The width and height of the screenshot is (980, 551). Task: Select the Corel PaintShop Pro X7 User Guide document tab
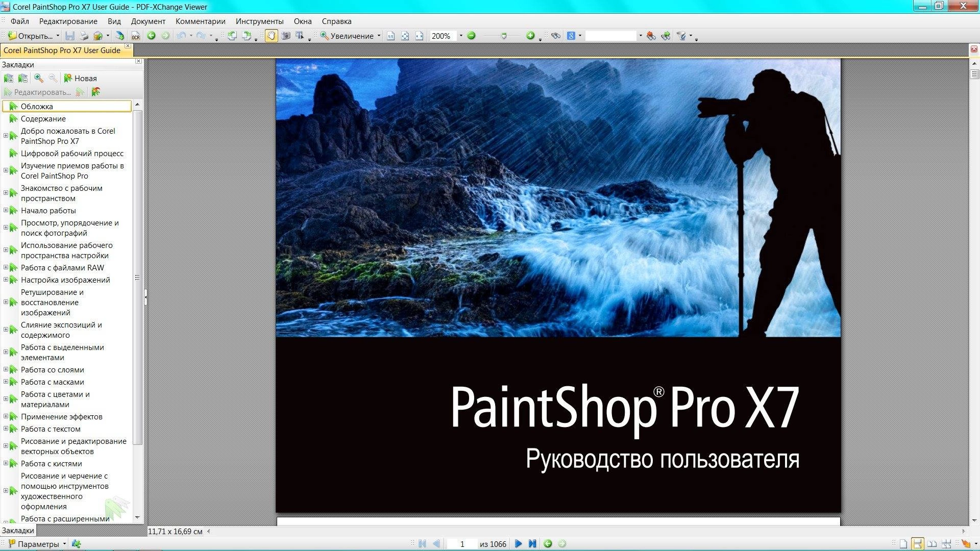(x=62, y=51)
